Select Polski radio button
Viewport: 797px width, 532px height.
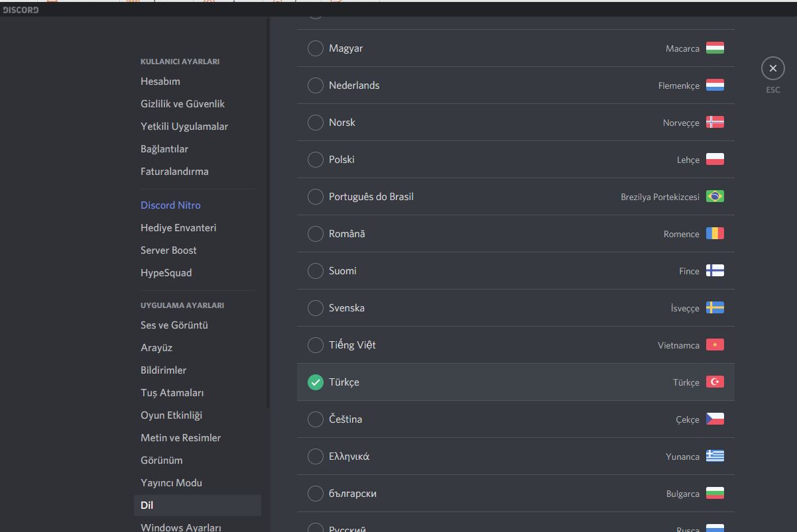click(316, 160)
